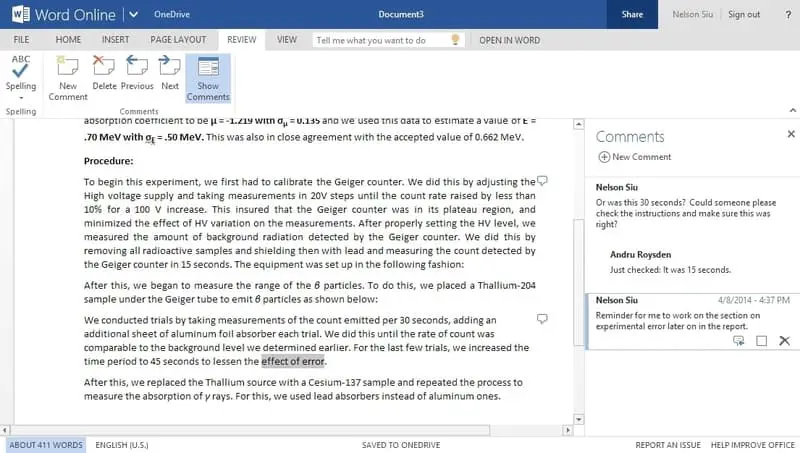This screenshot has width=800, height=453.
Task: Click the lightbulb icon in the search box
Action: [x=456, y=39]
